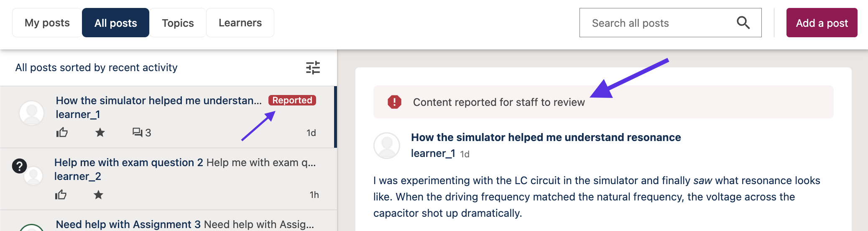Click learner_1 author name in the post detail

click(433, 154)
